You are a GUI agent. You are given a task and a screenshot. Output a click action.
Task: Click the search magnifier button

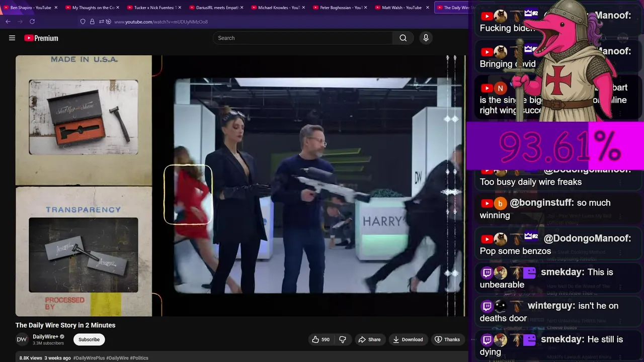click(403, 38)
